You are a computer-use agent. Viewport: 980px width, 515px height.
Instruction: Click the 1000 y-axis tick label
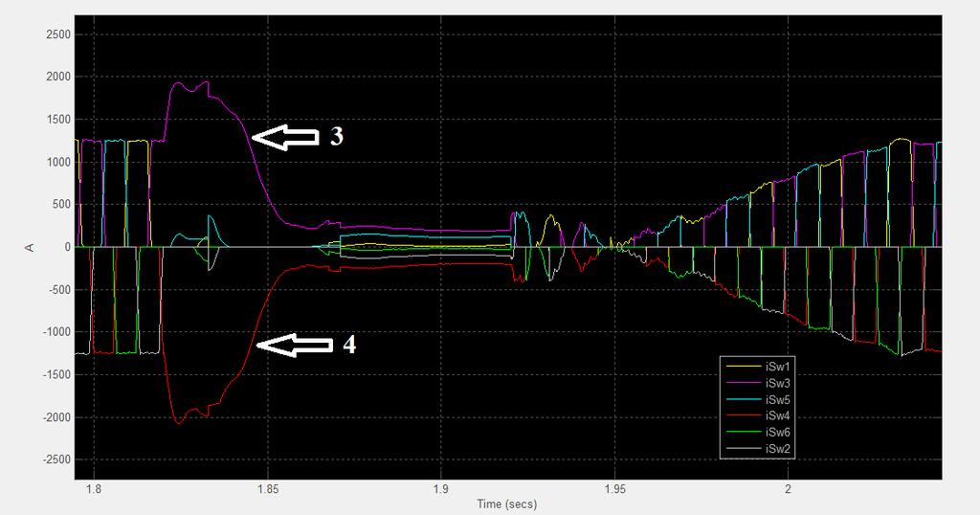tap(58, 162)
